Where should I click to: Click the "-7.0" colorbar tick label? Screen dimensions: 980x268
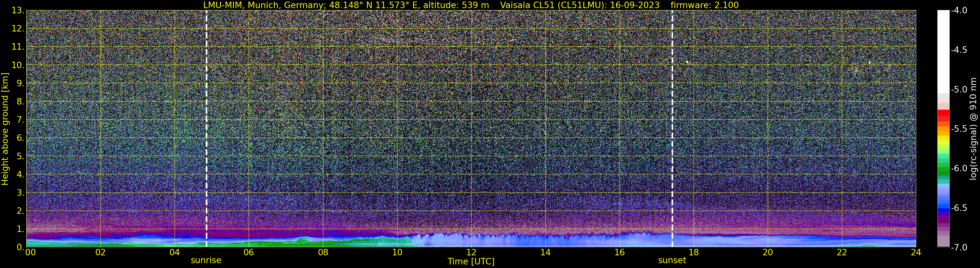(x=959, y=248)
